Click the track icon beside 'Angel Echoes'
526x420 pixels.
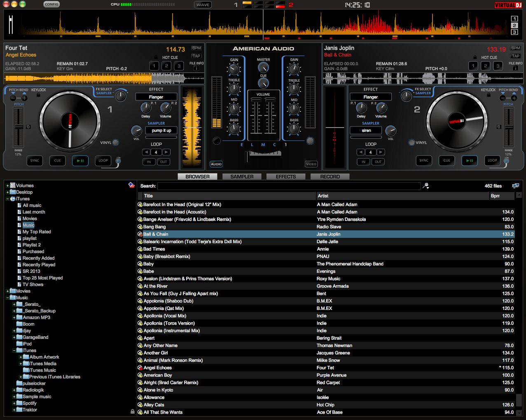point(140,368)
